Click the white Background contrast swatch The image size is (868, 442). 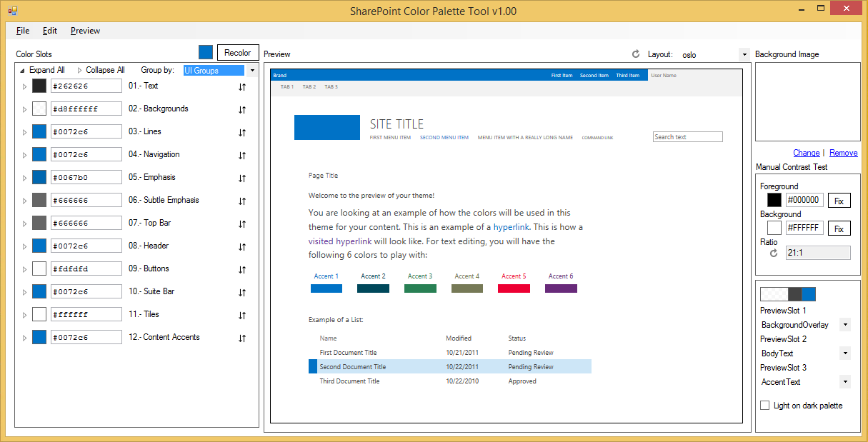774,228
